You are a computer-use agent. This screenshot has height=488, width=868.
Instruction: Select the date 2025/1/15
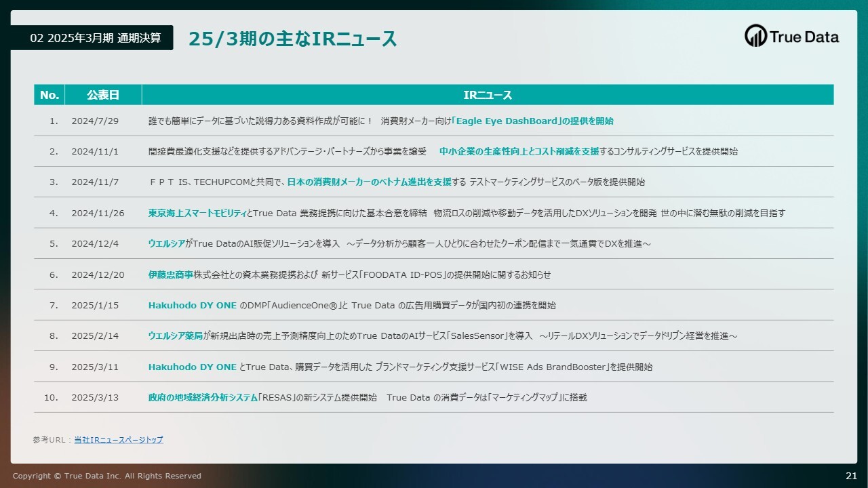(95, 306)
